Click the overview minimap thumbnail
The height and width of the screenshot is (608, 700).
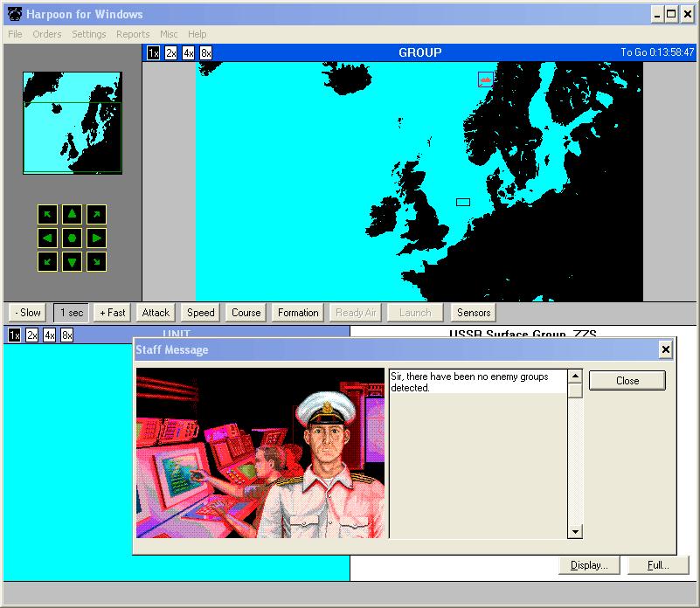pyautogui.click(x=73, y=123)
